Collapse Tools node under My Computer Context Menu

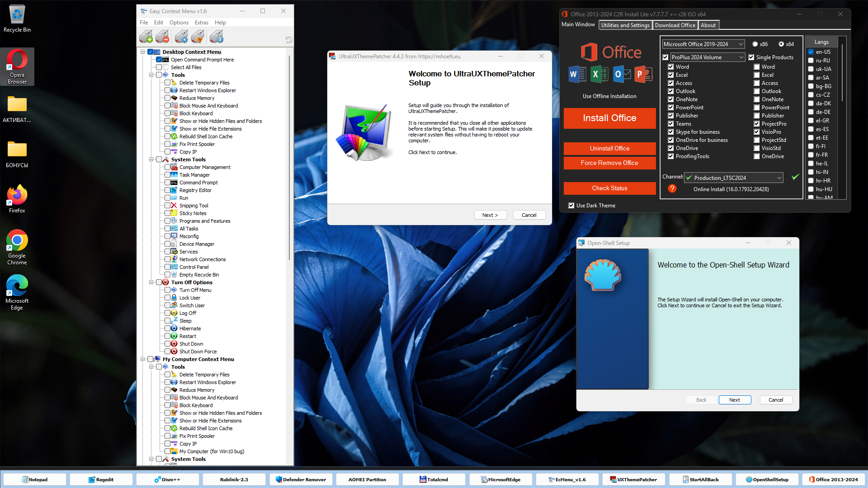point(151,367)
